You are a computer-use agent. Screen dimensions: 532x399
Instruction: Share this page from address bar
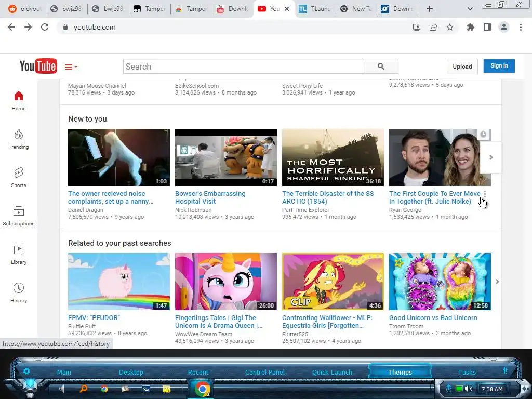433,27
